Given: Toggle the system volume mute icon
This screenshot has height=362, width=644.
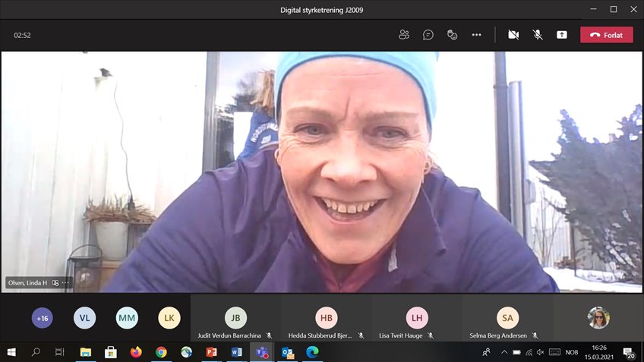Looking at the screenshot, I should (x=540, y=352).
